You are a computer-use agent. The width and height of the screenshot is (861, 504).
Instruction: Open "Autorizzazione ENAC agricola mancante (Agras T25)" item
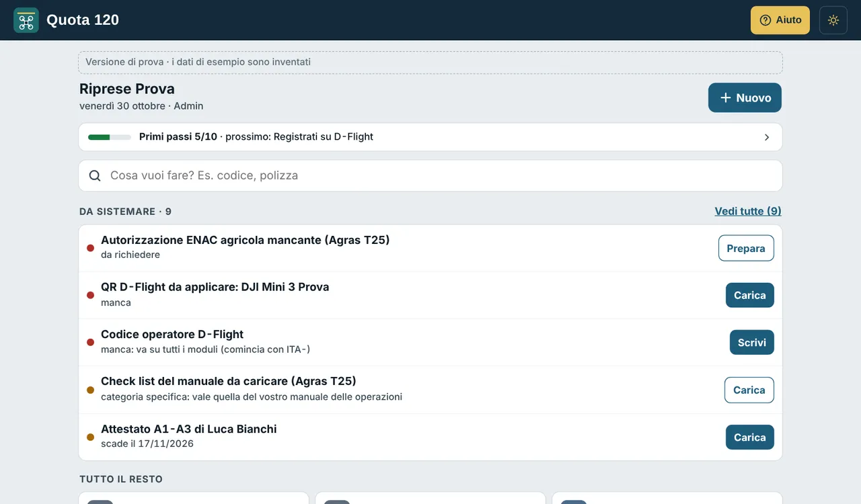[246, 240]
